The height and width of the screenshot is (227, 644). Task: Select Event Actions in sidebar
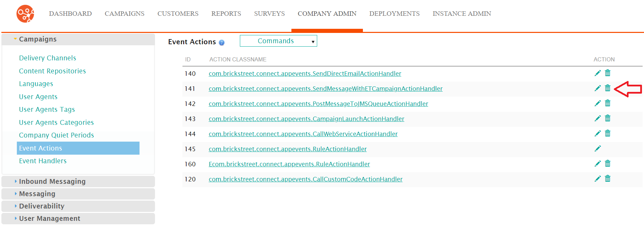click(x=78, y=148)
